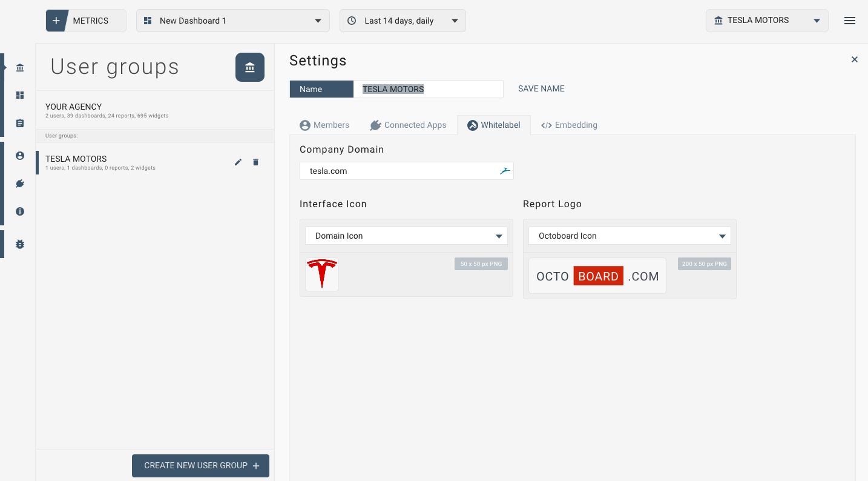The height and width of the screenshot is (481, 868).
Task: Switch to the Embedding tab
Action: pos(569,125)
